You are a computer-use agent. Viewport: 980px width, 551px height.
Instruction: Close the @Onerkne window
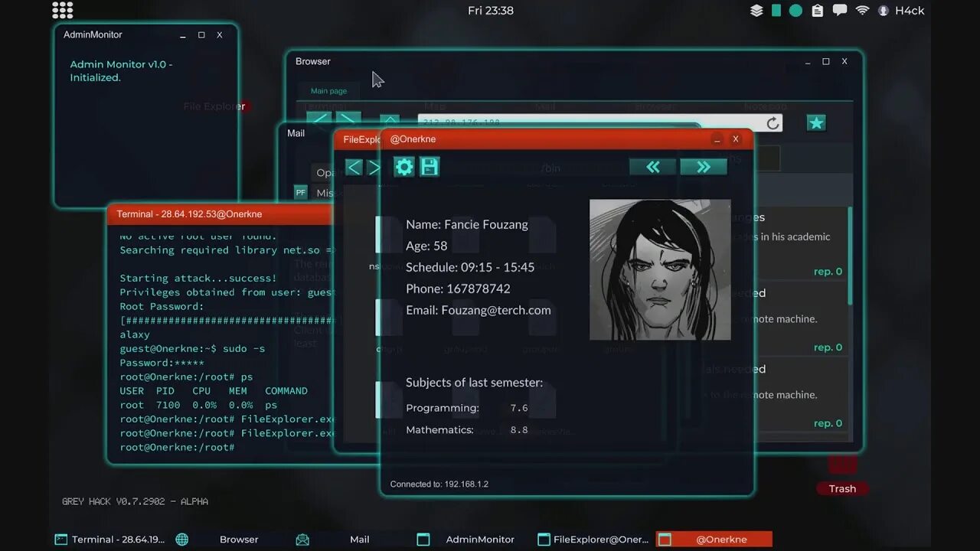736,139
